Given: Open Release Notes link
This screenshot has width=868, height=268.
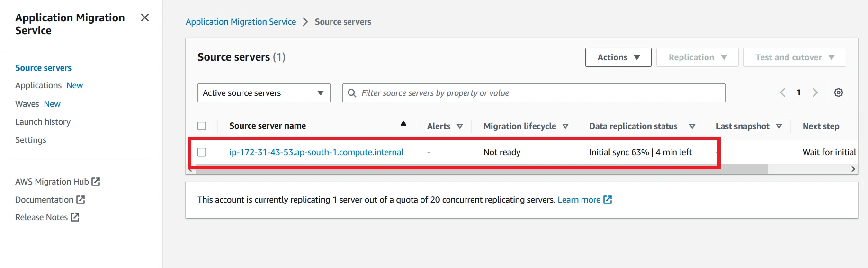Looking at the screenshot, I should 41,217.
